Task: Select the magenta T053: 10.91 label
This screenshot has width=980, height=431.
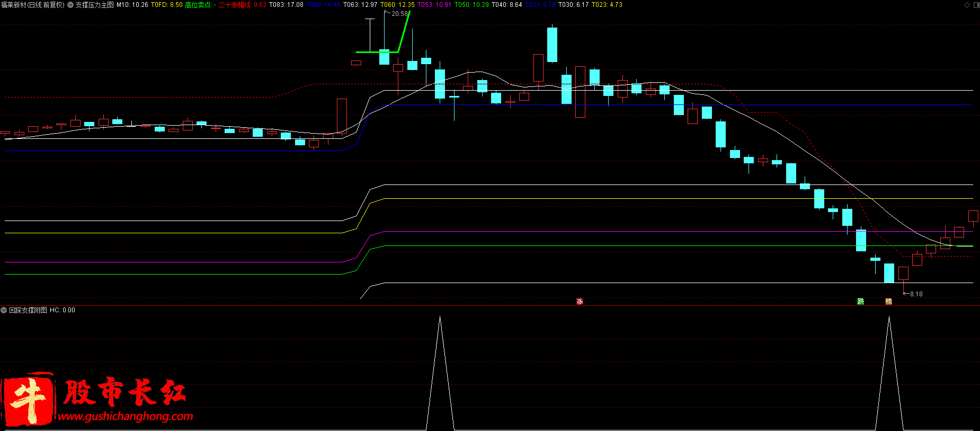Action: coord(434,5)
